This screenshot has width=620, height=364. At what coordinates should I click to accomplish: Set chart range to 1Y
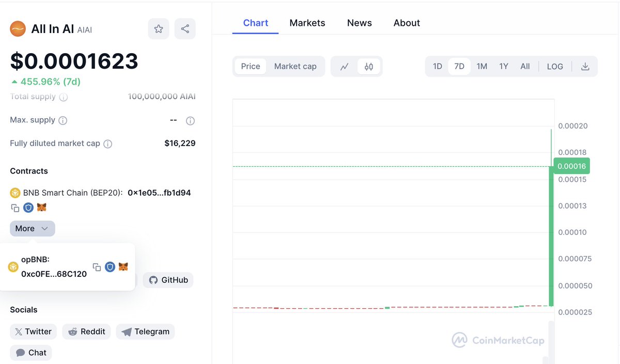[504, 67]
